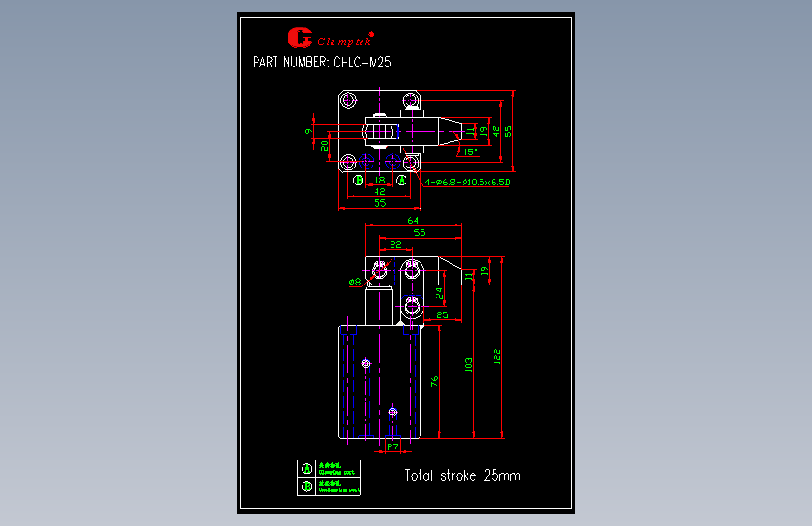Select the '20' dimension in top view

pyautogui.click(x=325, y=147)
